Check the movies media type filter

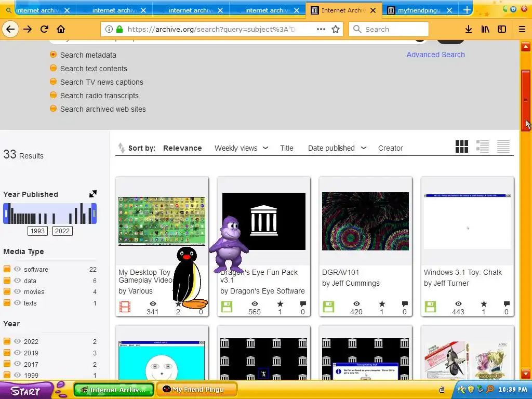coord(7,291)
